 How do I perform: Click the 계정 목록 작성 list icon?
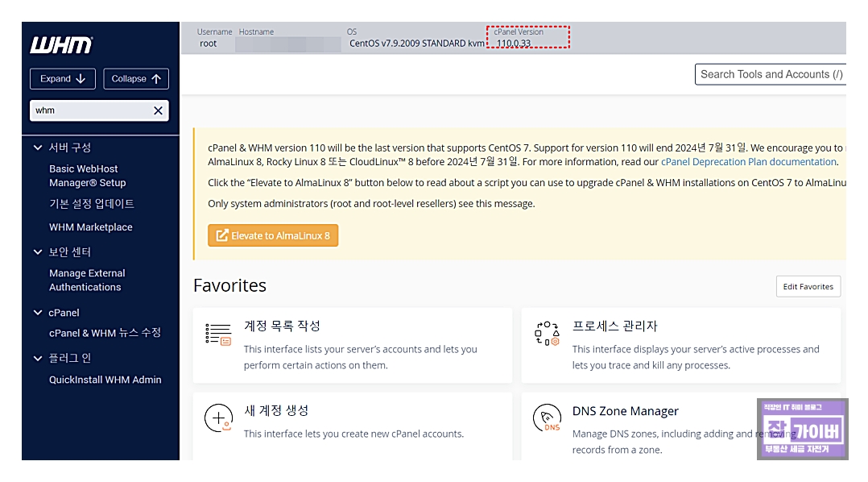point(218,334)
